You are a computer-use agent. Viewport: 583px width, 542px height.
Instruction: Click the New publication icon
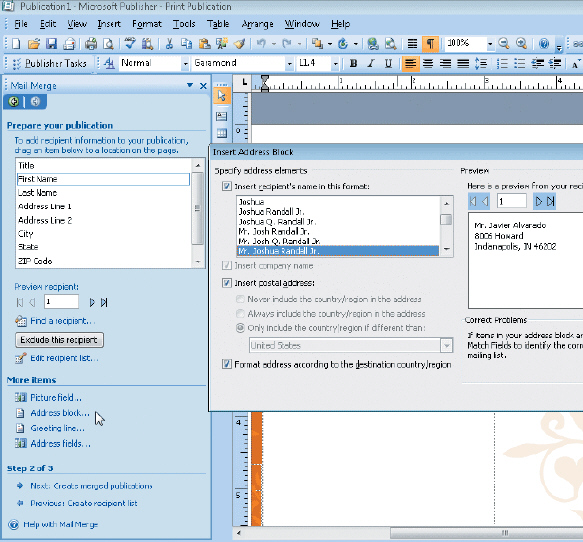point(16,44)
